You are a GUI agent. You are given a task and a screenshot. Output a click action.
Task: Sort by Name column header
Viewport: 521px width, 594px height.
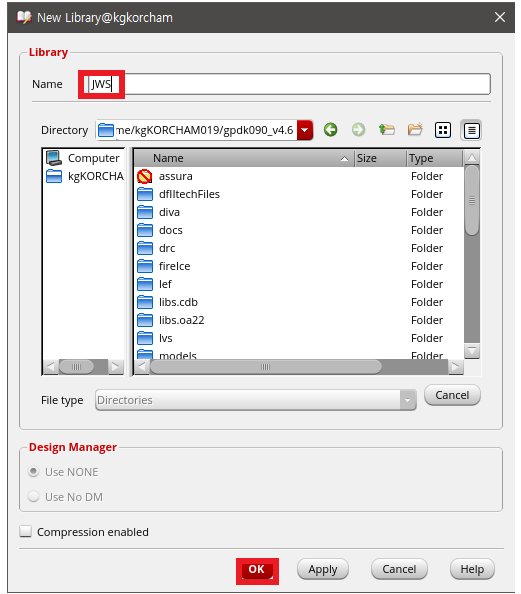pyautogui.click(x=244, y=158)
